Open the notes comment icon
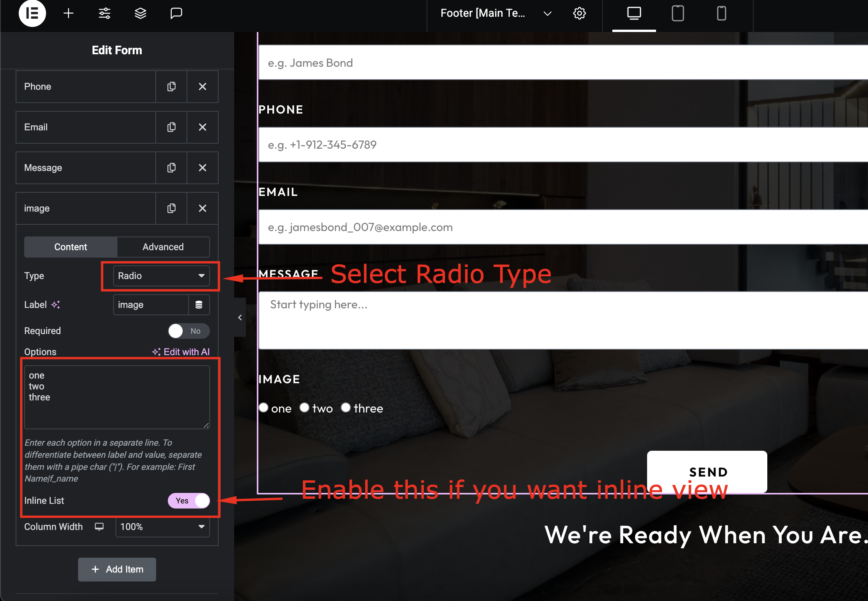 click(176, 13)
